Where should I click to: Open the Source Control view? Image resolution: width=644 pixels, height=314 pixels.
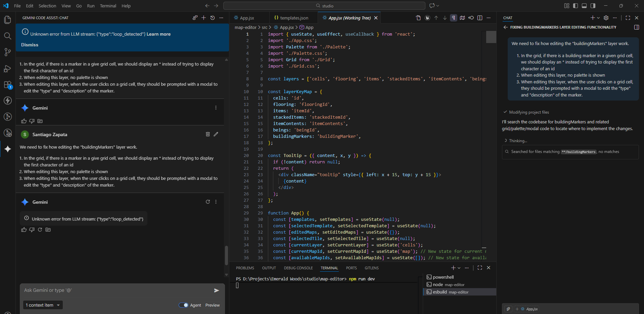click(x=7, y=52)
